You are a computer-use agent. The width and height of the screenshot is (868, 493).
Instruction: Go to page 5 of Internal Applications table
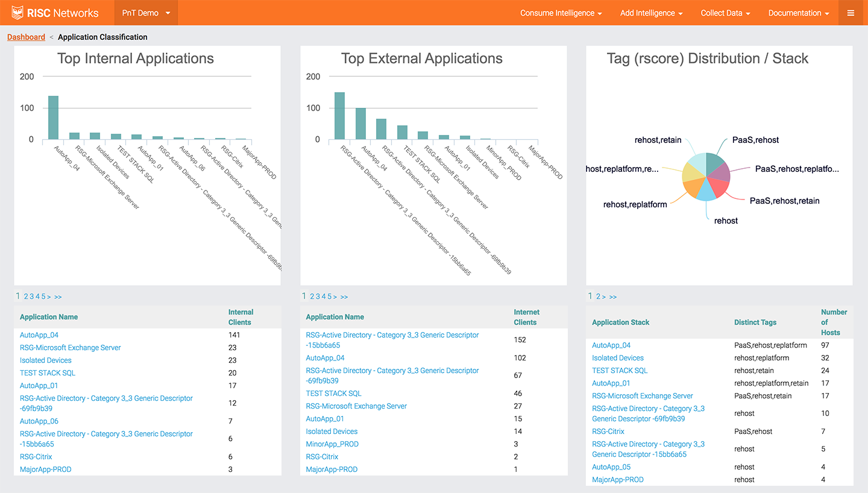(x=43, y=297)
